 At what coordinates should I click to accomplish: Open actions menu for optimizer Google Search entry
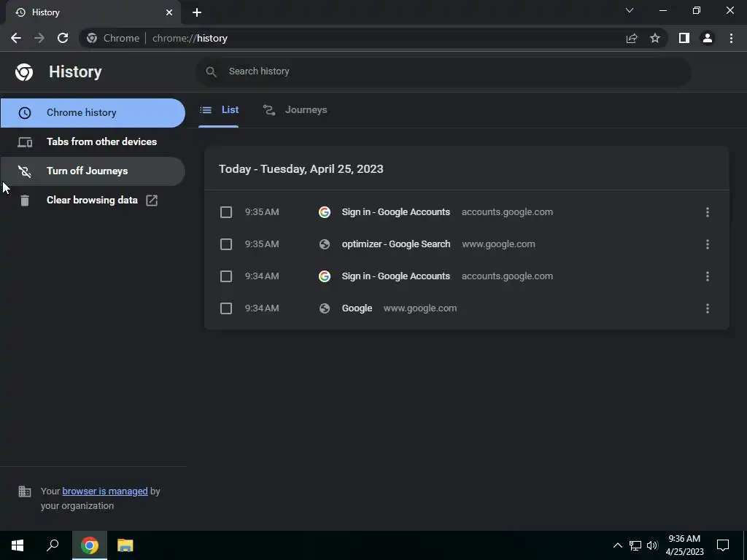point(708,244)
